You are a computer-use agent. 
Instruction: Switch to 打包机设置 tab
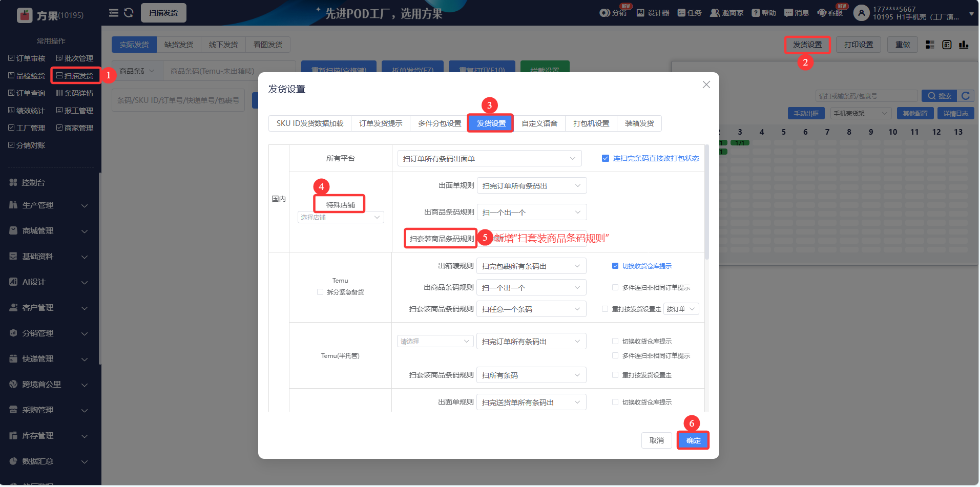pyautogui.click(x=591, y=123)
